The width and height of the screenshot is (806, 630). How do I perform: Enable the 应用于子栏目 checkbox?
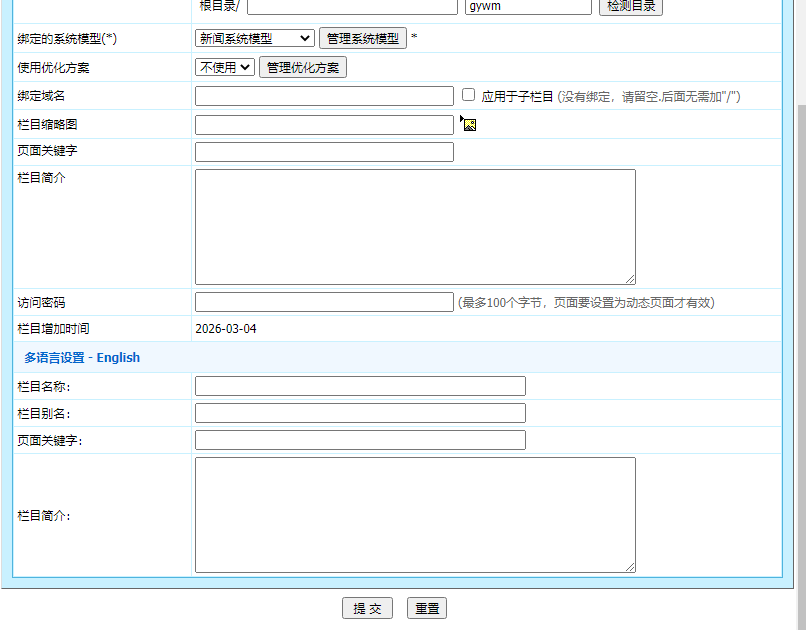pos(468,95)
